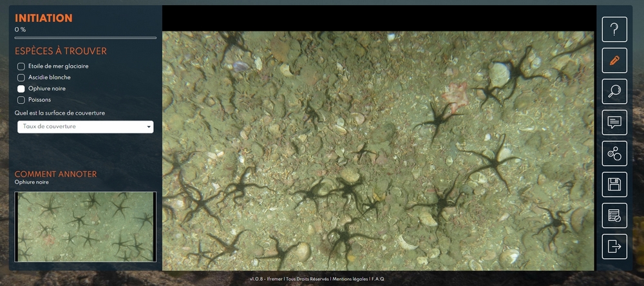The width and height of the screenshot is (644, 286).
Task: Click the connected circles icon
Action: click(x=614, y=153)
